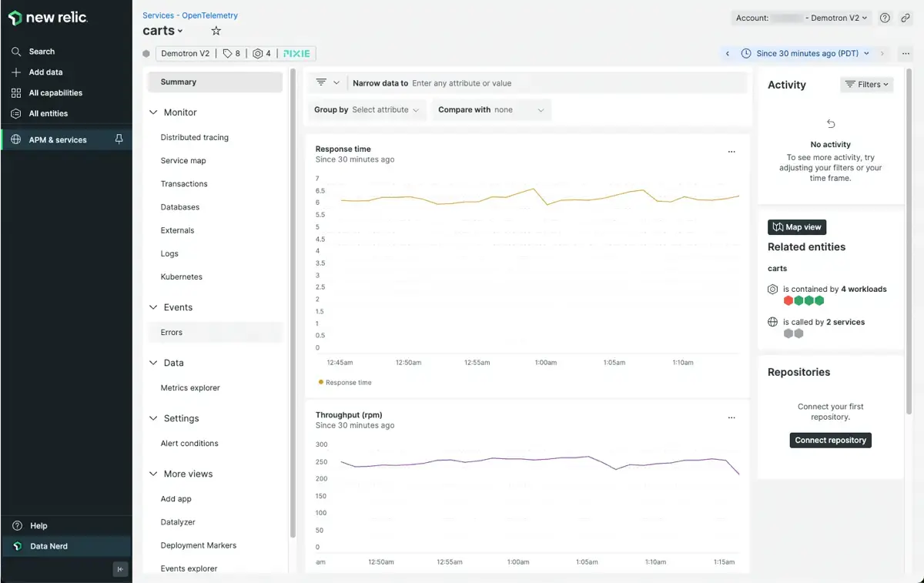
Task: Open the time picker Since 30 minutes ago
Action: (805, 54)
